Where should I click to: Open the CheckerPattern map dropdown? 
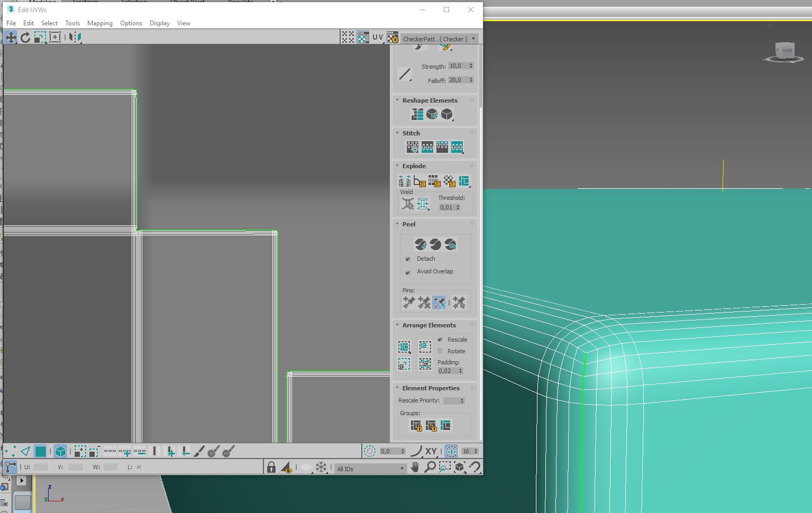tap(472, 38)
